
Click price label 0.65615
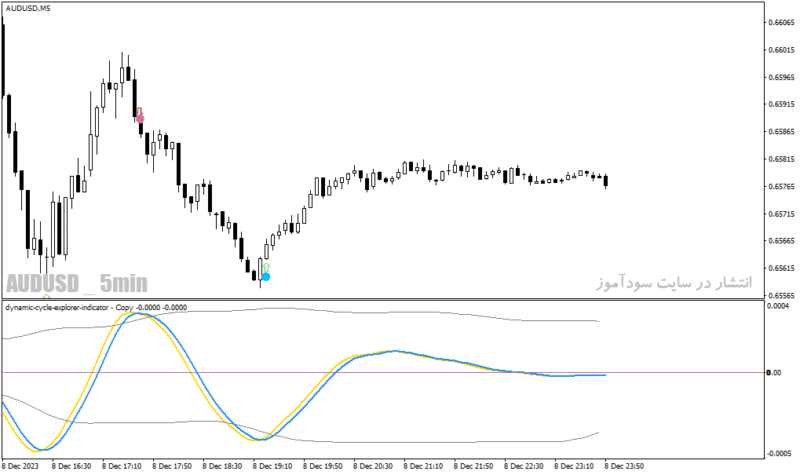coord(781,268)
